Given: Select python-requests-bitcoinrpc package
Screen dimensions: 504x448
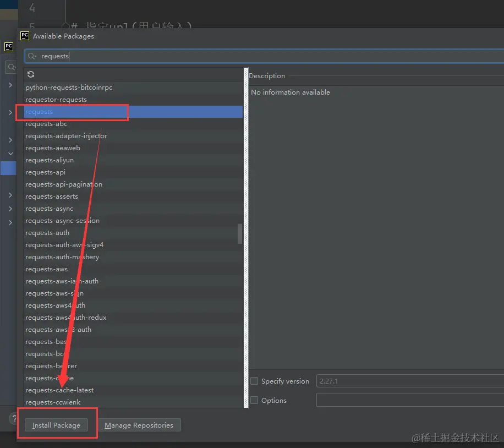Looking at the screenshot, I should coord(133,88).
